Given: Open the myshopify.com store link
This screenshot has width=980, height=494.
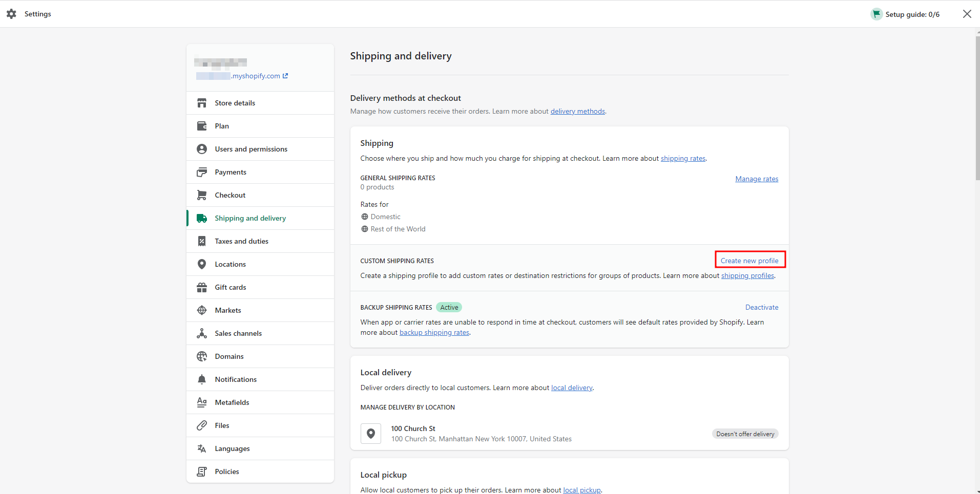Looking at the screenshot, I should pyautogui.click(x=242, y=76).
